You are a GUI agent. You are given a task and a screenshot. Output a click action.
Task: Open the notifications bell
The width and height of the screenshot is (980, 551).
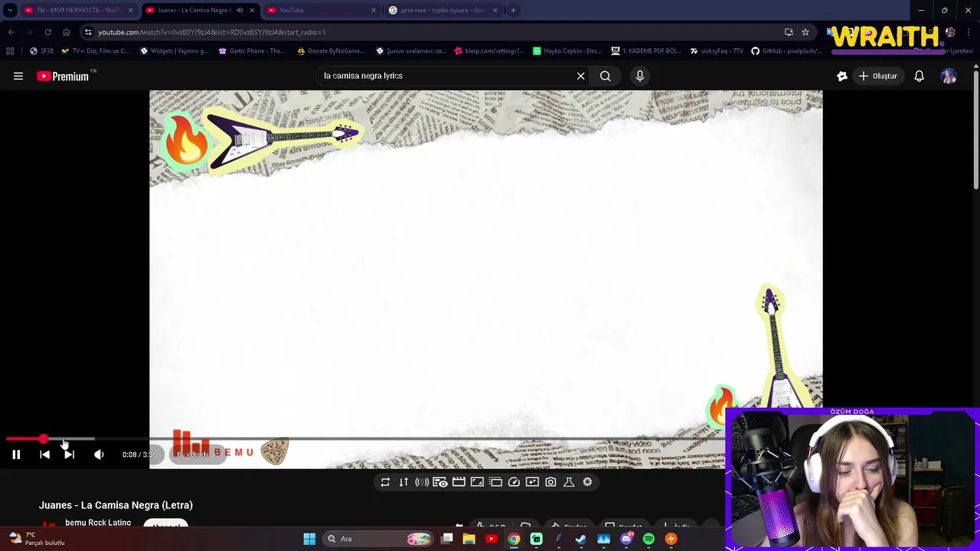pos(919,76)
